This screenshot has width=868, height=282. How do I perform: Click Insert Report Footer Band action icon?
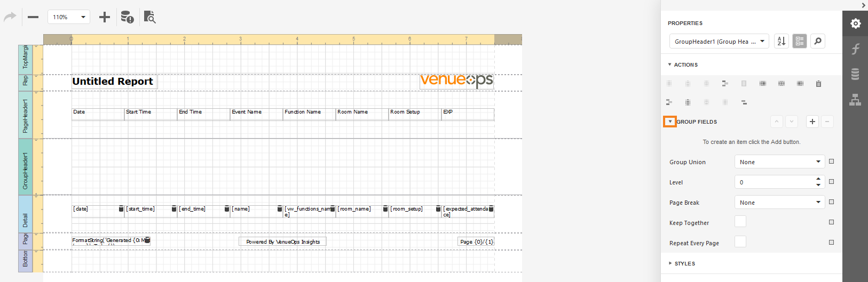(688, 102)
